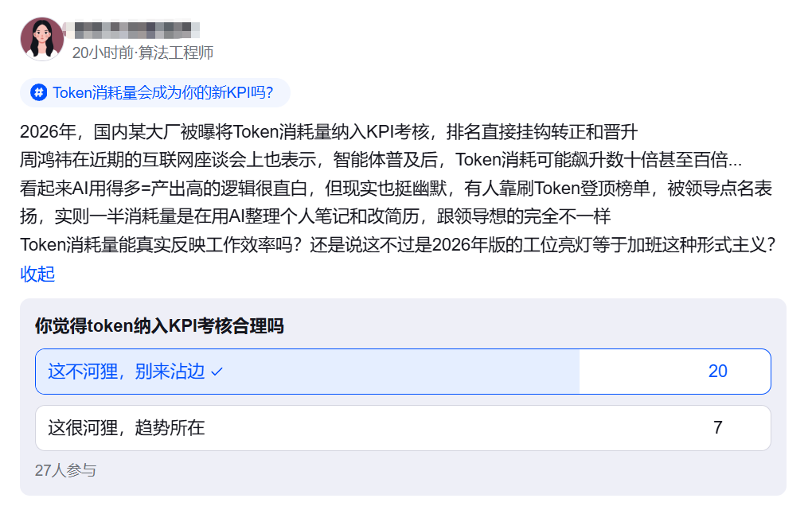Vote for "这很河狸,趋势所在"
This screenshot has height=506, width=812.
point(126,428)
